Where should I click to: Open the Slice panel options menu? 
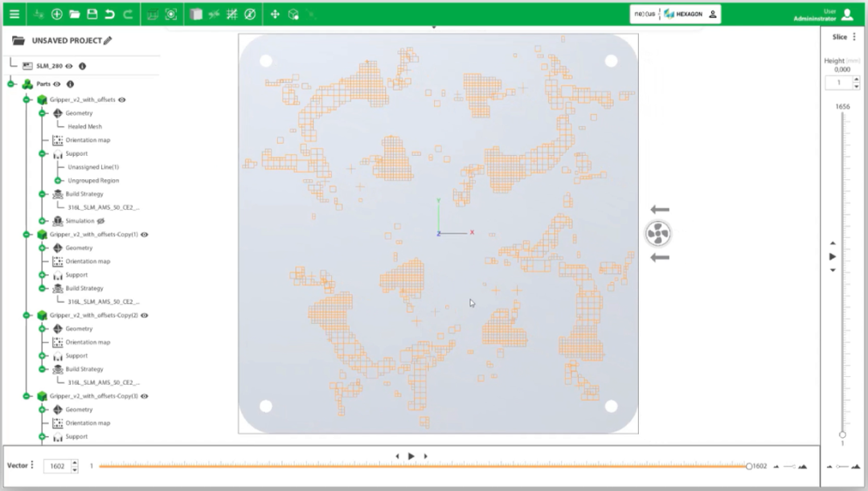point(854,36)
